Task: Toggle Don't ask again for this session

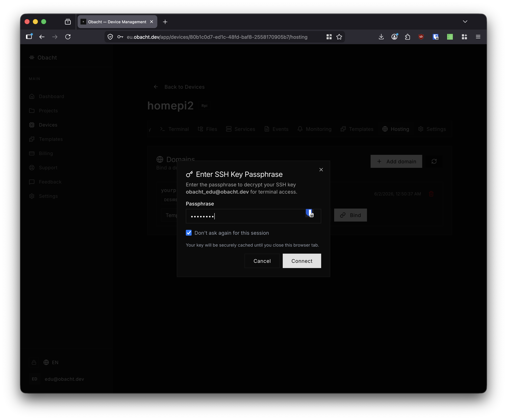Action: pos(189,233)
